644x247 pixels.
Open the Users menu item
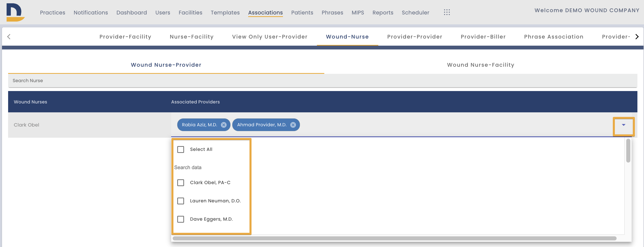(163, 13)
